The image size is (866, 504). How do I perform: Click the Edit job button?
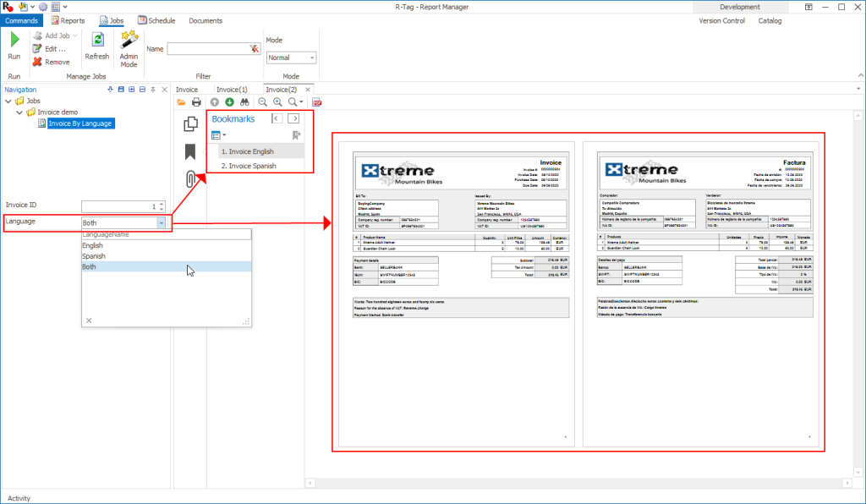pos(49,48)
